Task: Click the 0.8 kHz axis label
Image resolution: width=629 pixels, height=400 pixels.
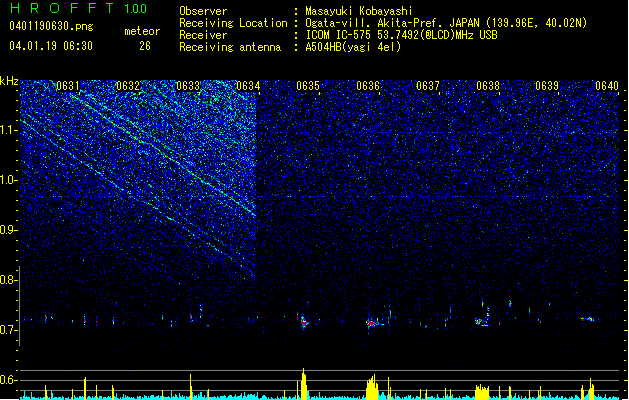Action: click(9, 280)
